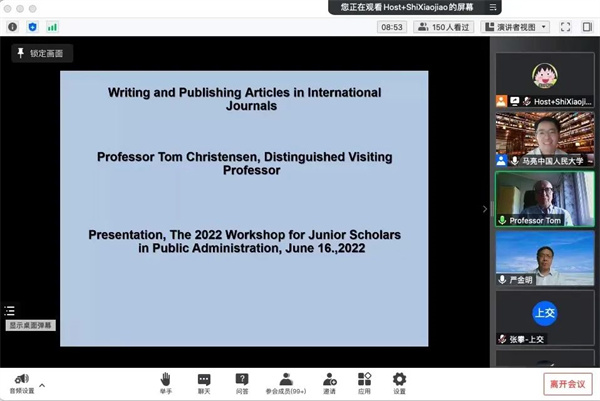Click the meeting info icon
Image resolution: width=600 pixels, height=401 pixels.
click(x=13, y=27)
